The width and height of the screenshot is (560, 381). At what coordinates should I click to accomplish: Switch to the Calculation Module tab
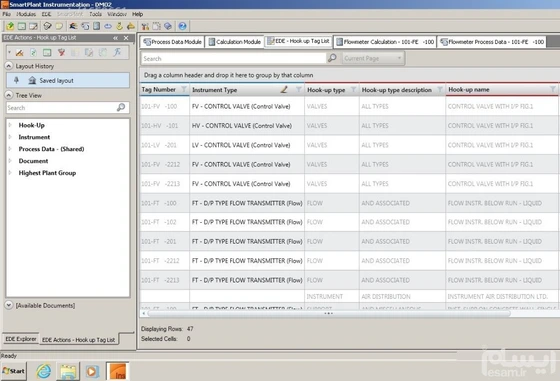(x=235, y=42)
